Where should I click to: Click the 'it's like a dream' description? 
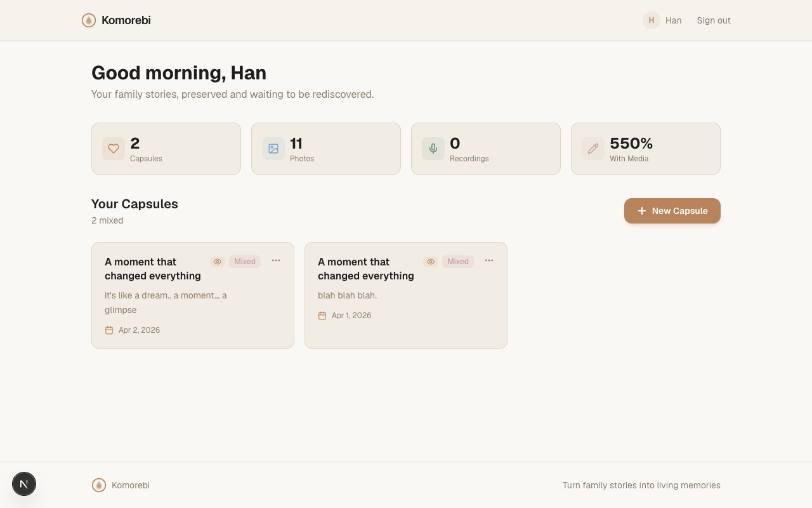[x=166, y=303]
